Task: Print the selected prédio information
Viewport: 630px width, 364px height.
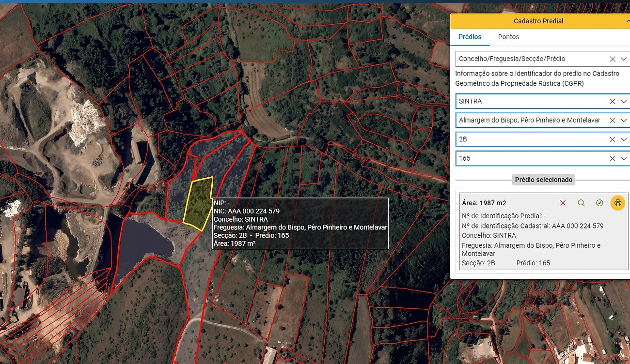Action: pos(617,203)
